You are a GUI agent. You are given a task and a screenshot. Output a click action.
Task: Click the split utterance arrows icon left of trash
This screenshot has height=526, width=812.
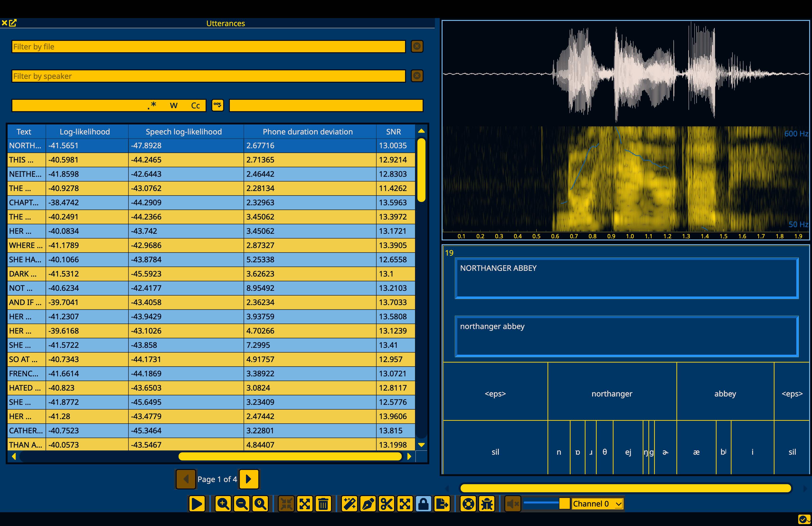coord(305,504)
